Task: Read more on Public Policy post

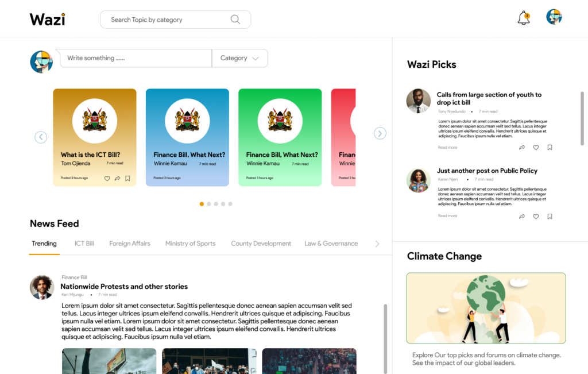Action: tap(447, 215)
